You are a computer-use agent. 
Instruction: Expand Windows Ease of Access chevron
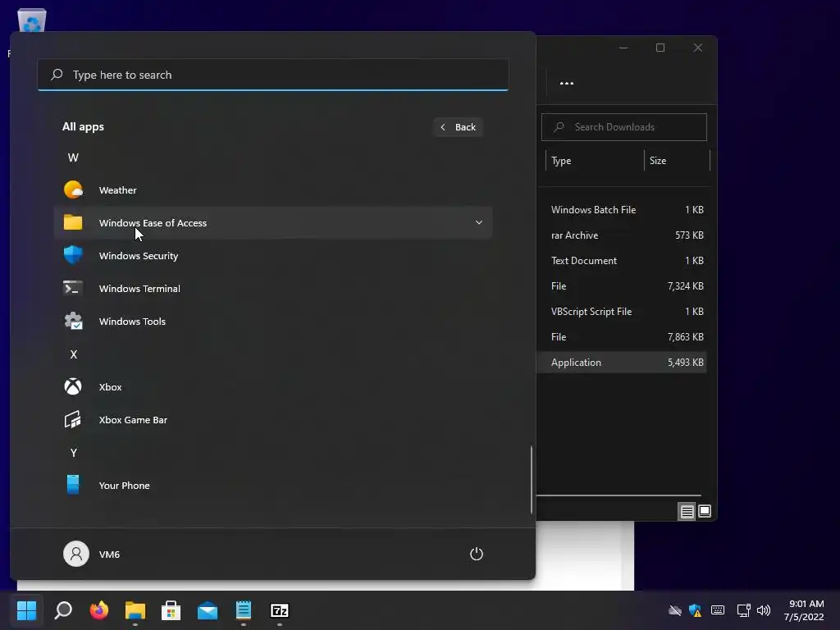(479, 222)
